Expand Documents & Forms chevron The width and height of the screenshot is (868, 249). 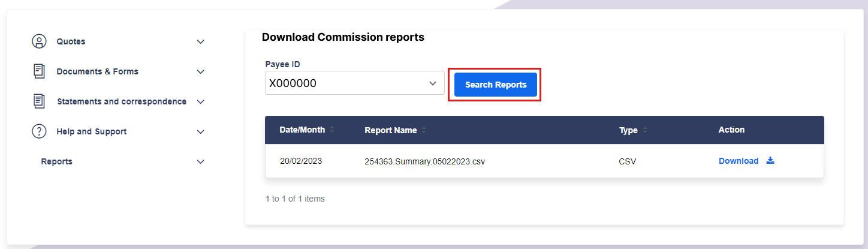coord(201,72)
